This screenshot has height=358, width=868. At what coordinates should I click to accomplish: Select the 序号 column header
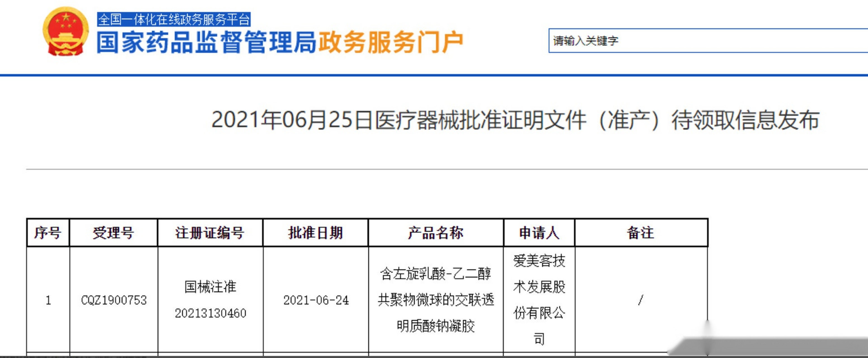[49, 233]
